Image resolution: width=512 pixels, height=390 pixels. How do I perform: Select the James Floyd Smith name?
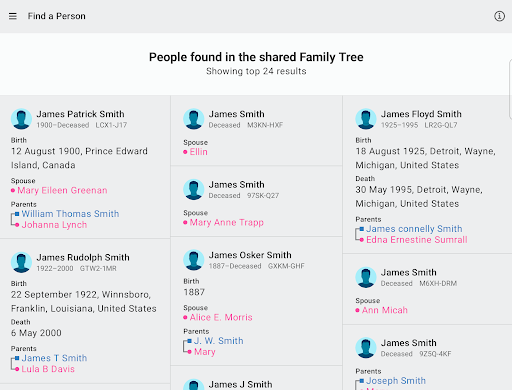421,114
